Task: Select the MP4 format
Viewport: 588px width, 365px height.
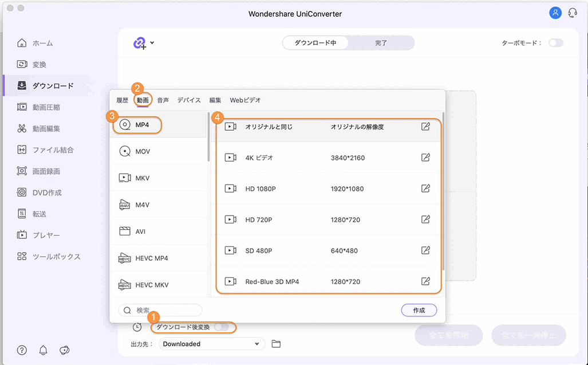Action: (x=158, y=124)
